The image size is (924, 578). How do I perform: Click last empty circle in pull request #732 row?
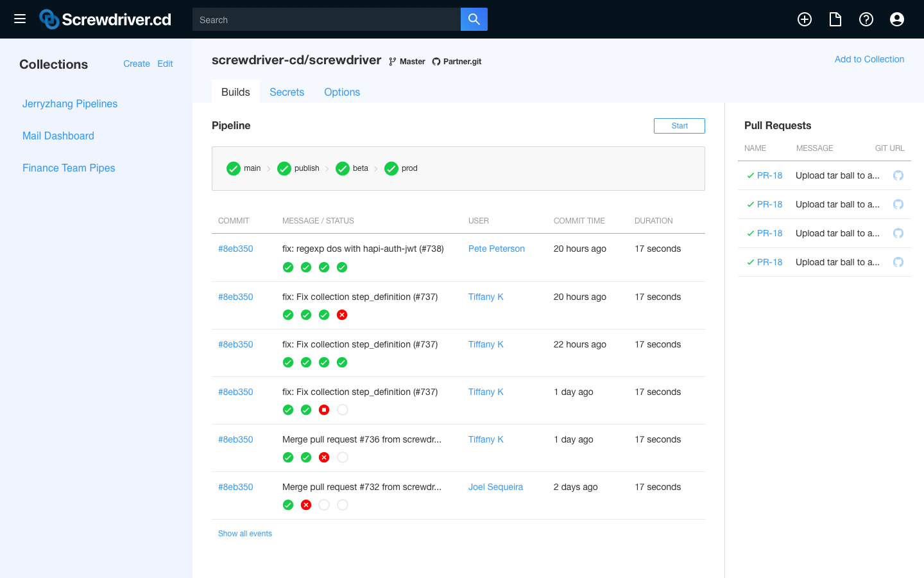tap(343, 505)
